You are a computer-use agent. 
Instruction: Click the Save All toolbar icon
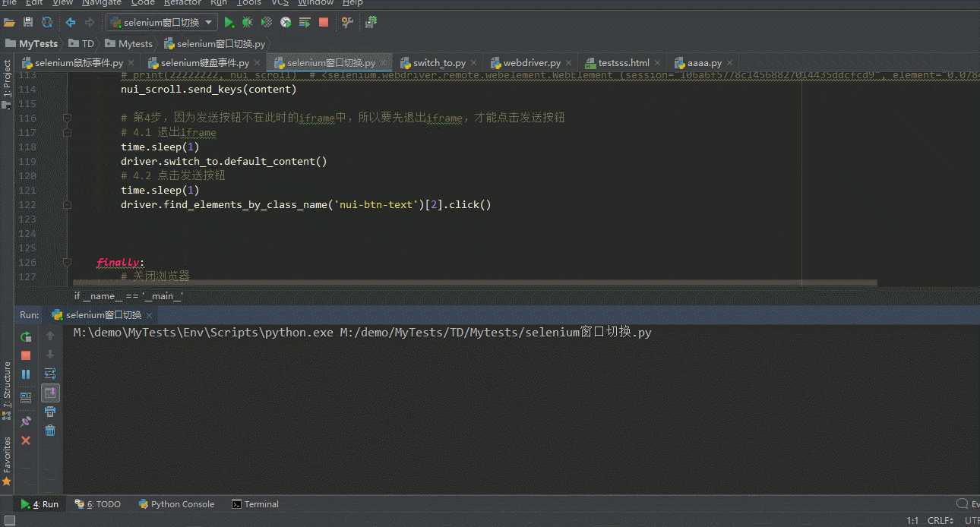click(28, 23)
